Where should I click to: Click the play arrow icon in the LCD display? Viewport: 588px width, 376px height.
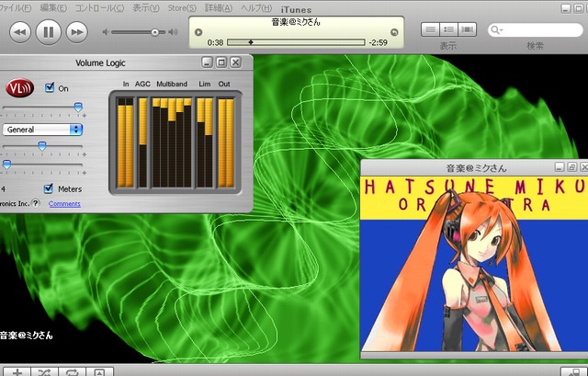pyautogui.click(x=198, y=32)
